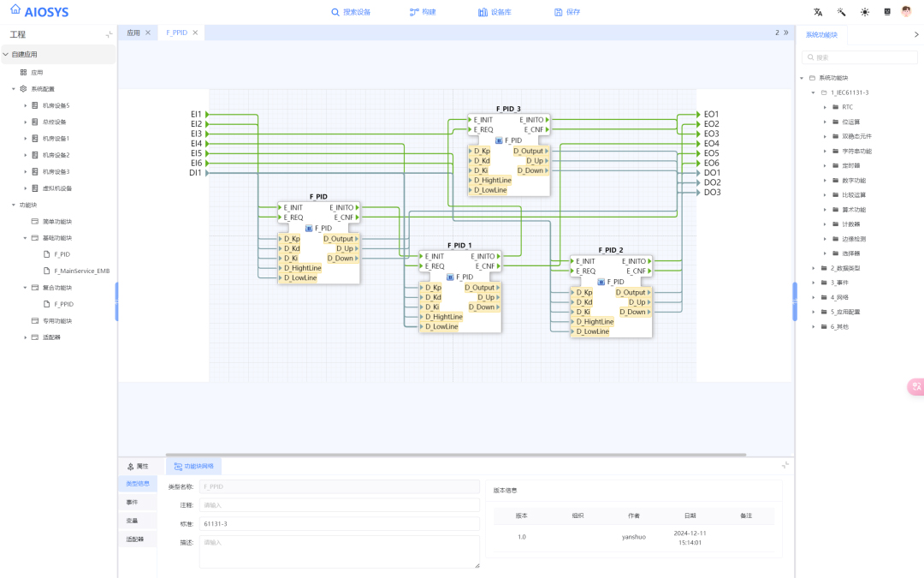This screenshot has width=924, height=578.
Task: Click the 搜索设备 search toolbar item
Action: pos(352,12)
